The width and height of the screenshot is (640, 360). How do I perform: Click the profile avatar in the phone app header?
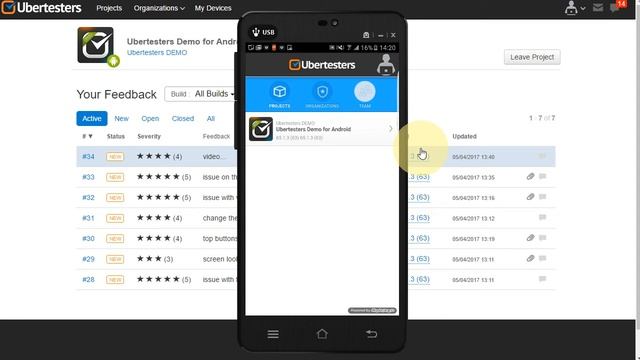pyautogui.click(x=386, y=64)
